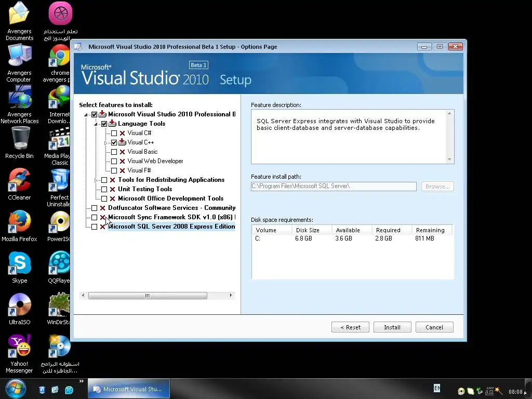
Task: Click the EN language indicator in the tray
Action: (x=436, y=388)
